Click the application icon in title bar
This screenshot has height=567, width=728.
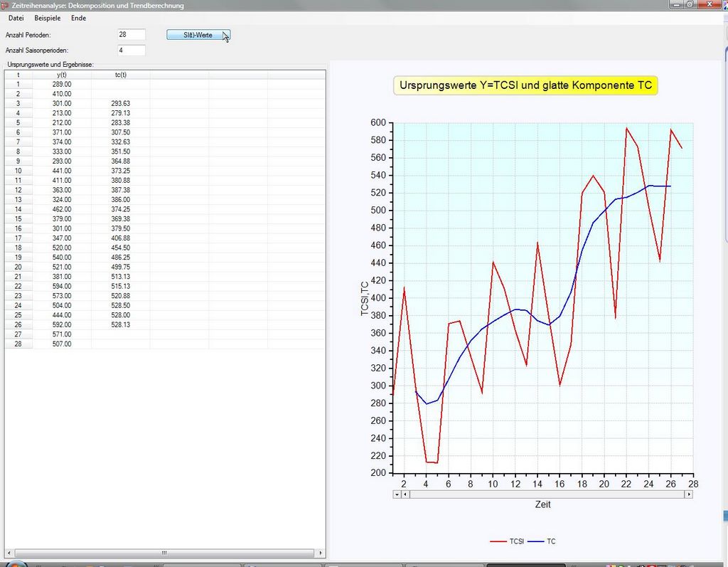[6, 5]
